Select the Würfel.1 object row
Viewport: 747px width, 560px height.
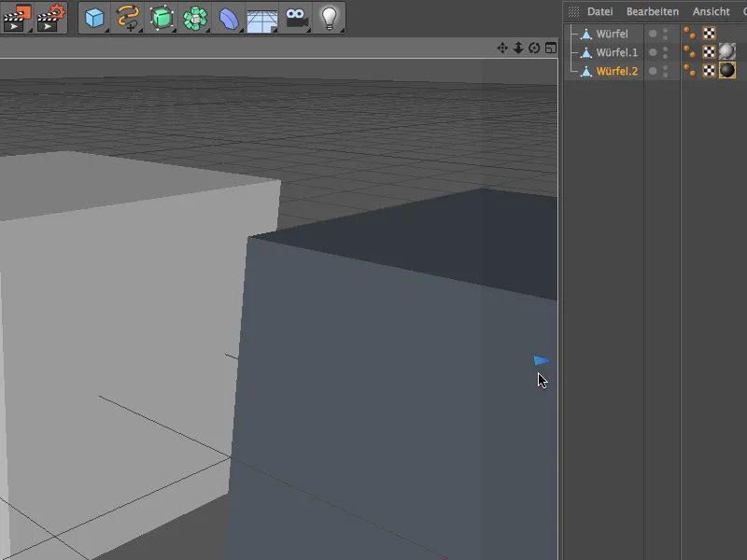point(616,52)
